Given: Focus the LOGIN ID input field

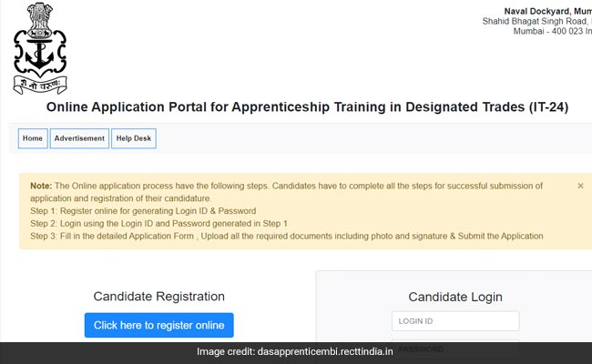Looking at the screenshot, I should click(455, 321).
